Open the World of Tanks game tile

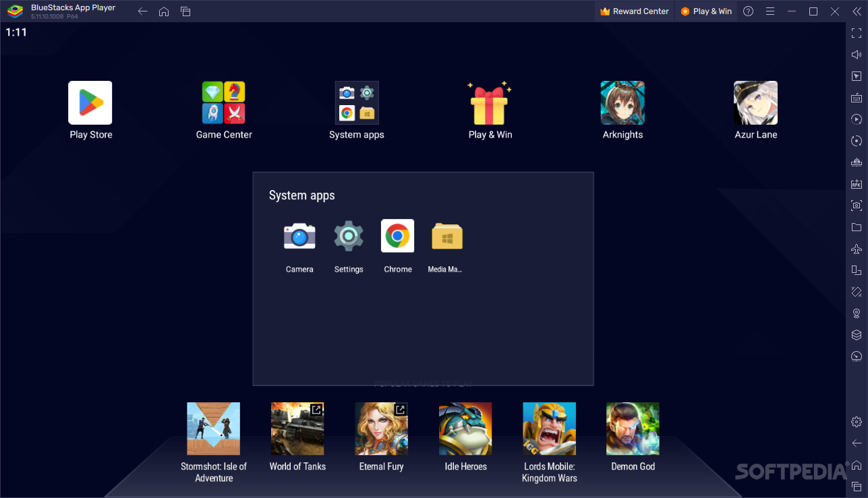tap(297, 429)
